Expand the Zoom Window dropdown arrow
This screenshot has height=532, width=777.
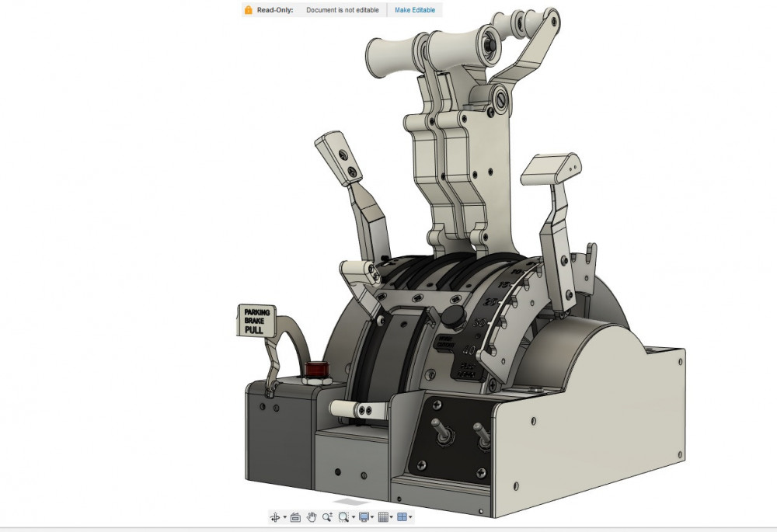tap(353, 518)
